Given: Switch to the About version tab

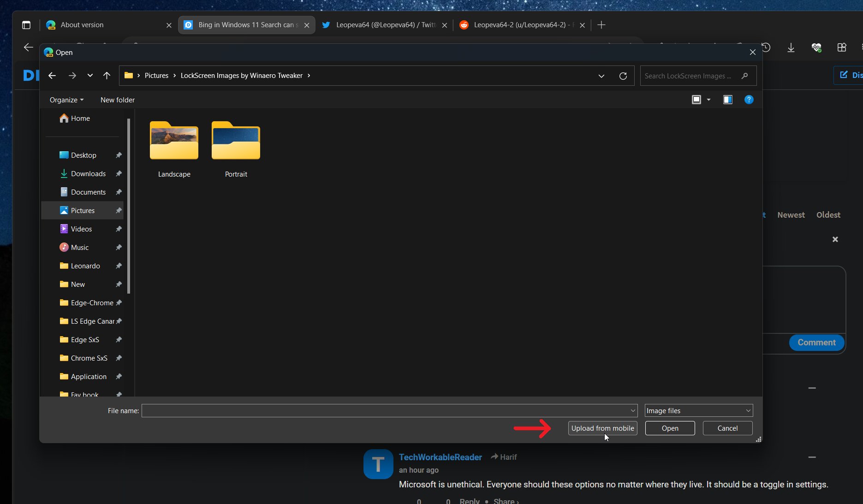Looking at the screenshot, I should pos(109,25).
